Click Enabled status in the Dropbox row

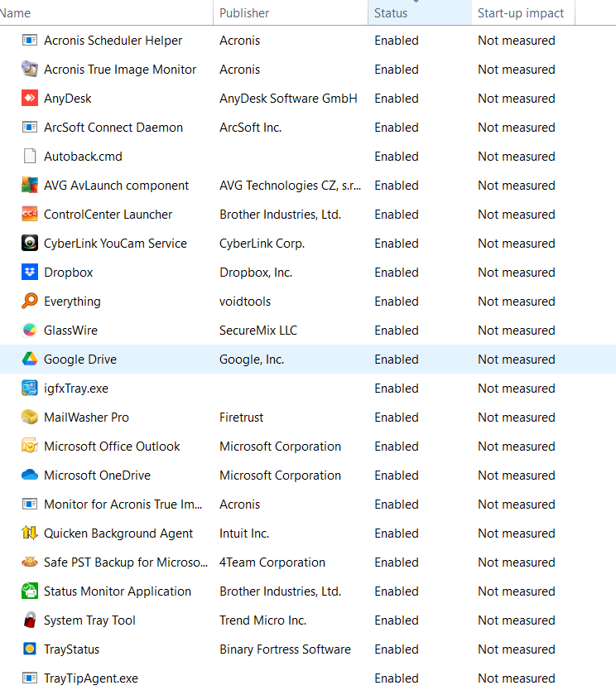[x=397, y=273]
